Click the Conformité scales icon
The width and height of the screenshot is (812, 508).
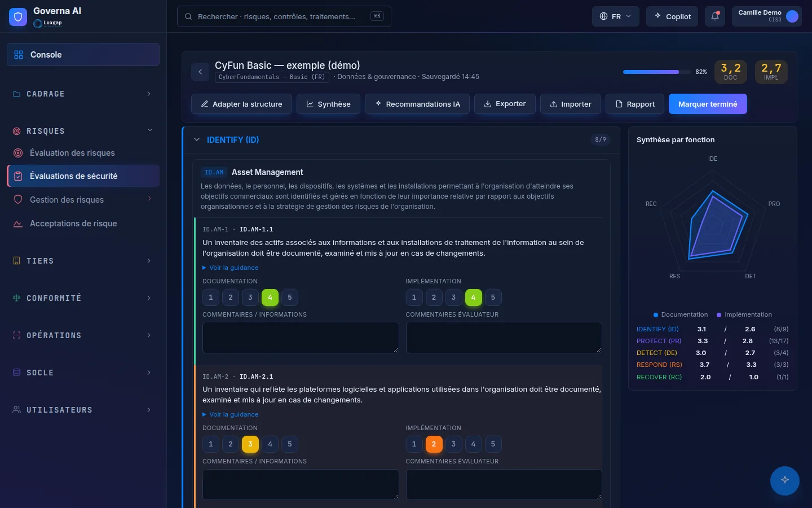(17, 298)
